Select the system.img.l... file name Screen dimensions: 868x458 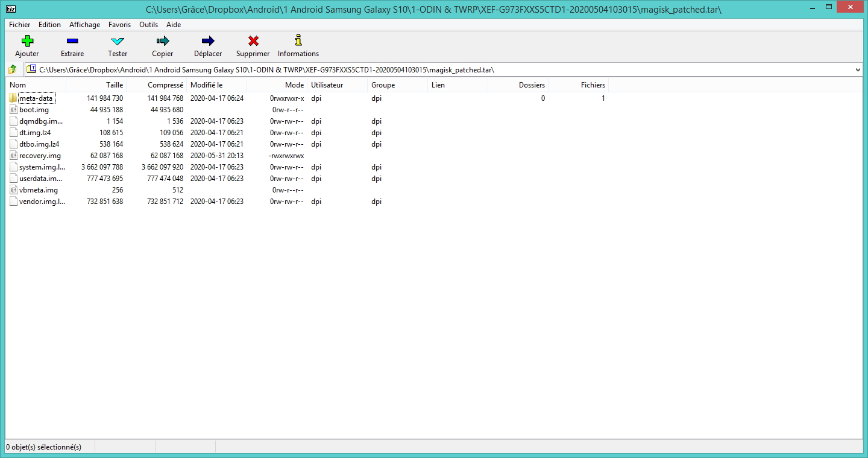[x=42, y=167]
